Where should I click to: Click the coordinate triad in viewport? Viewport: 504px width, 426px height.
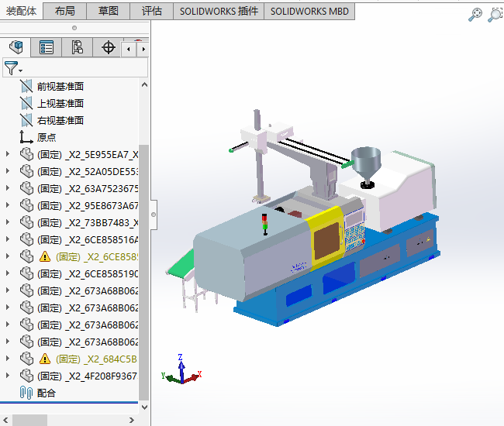(x=181, y=369)
